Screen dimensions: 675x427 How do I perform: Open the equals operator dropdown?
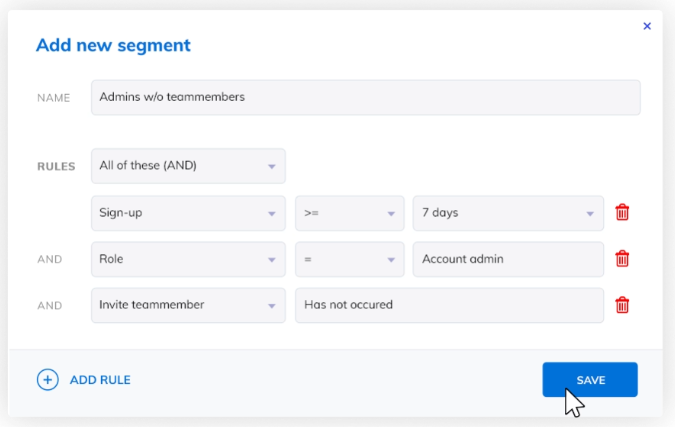click(x=349, y=259)
